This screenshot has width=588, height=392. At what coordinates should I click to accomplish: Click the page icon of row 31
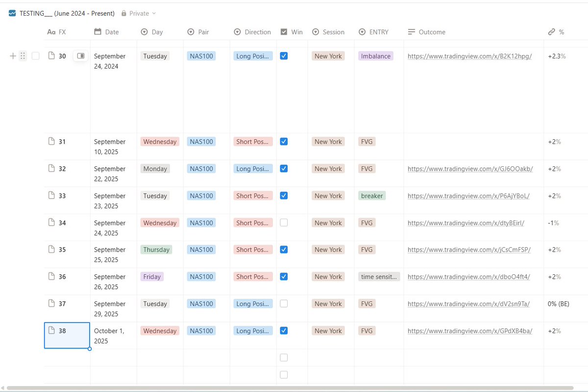point(51,141)
